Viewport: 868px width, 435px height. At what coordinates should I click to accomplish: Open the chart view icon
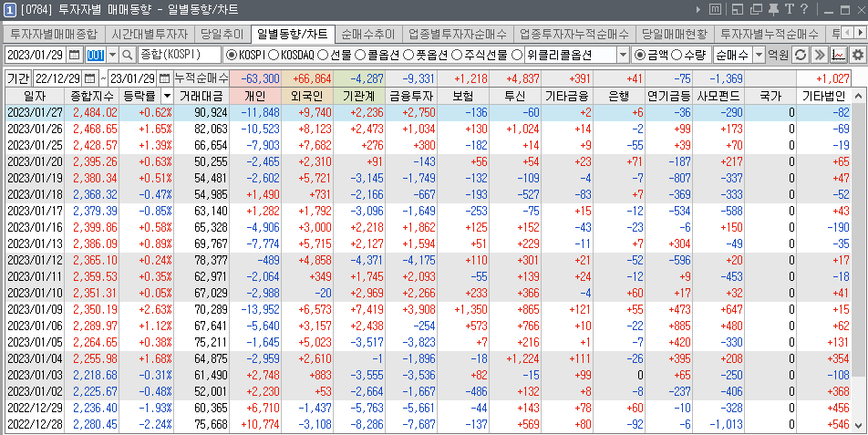click(838, 55)
